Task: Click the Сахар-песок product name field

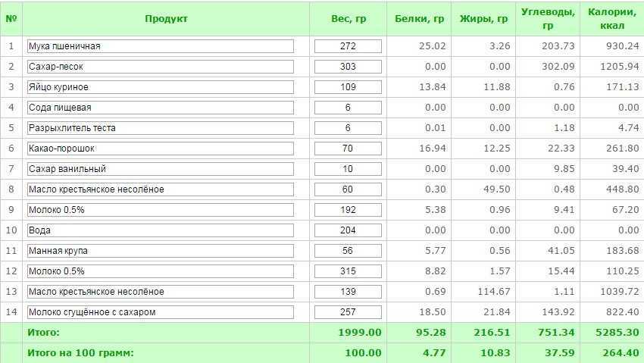Action: (x=161, y=67)
